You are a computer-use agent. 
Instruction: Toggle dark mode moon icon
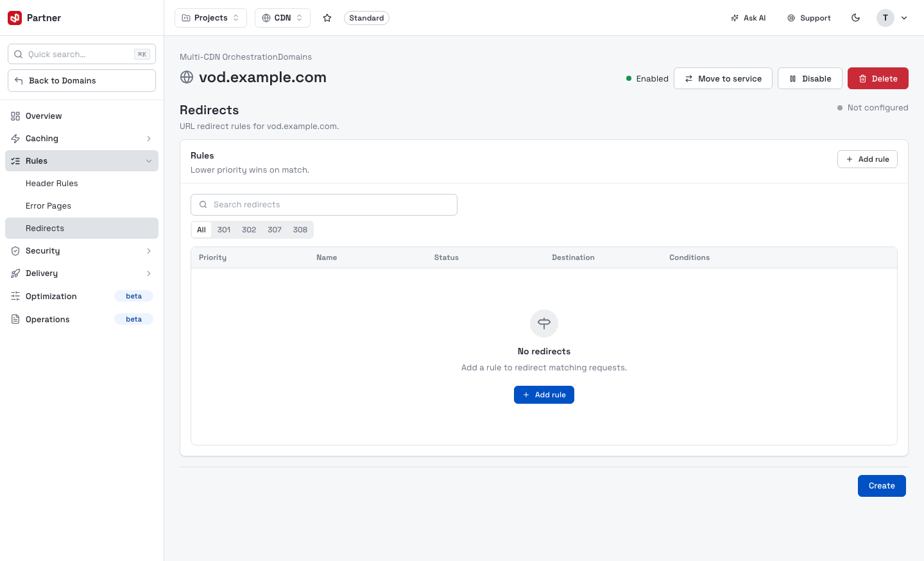tap(855, 18)
